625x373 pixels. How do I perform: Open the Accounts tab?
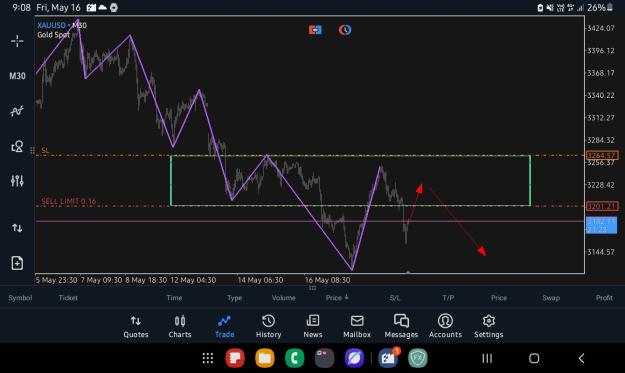point(445,327)
